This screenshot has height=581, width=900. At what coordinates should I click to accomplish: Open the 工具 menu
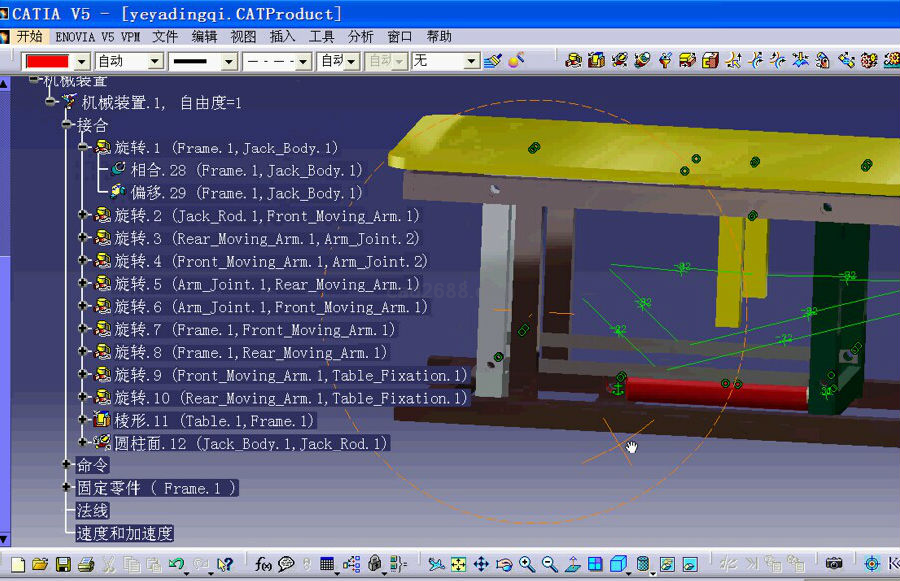[321, 37]
